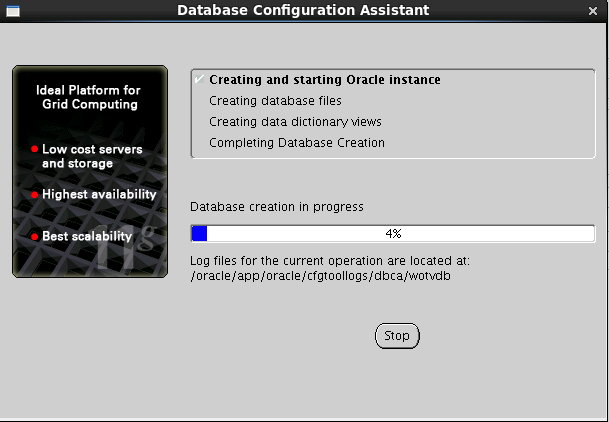
Task: Click the Database Configuration Assistant title text
Action: (x=303, y=10)
